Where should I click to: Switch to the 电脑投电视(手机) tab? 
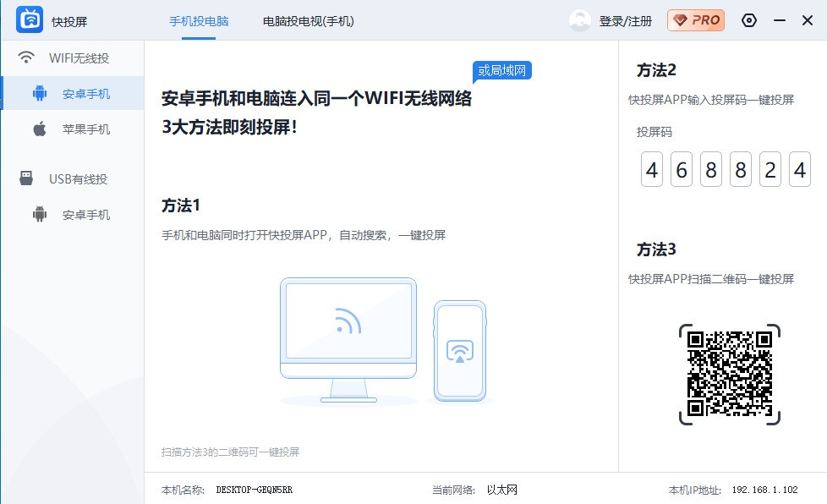click(308, 21)
